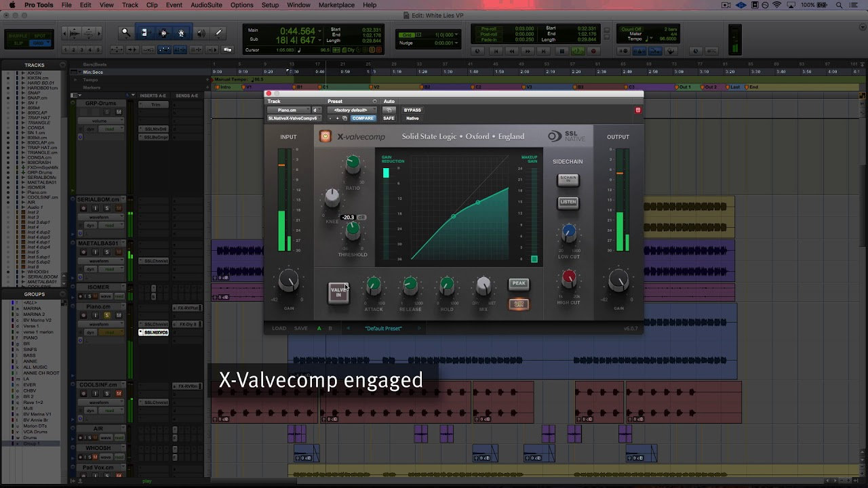Image resolution: width=868 pixels, height=488 pixels.
Task: Select the Trim tool
Action: [144, 33]
